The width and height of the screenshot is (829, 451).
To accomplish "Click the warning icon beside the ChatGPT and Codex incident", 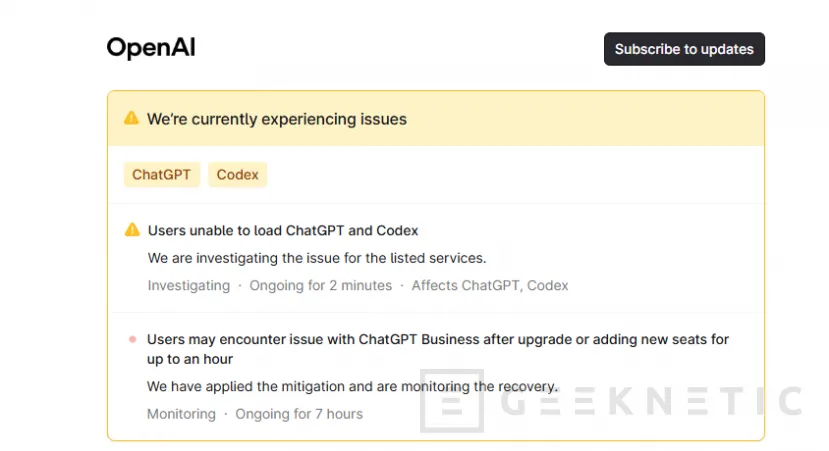I will coord(132,230).
